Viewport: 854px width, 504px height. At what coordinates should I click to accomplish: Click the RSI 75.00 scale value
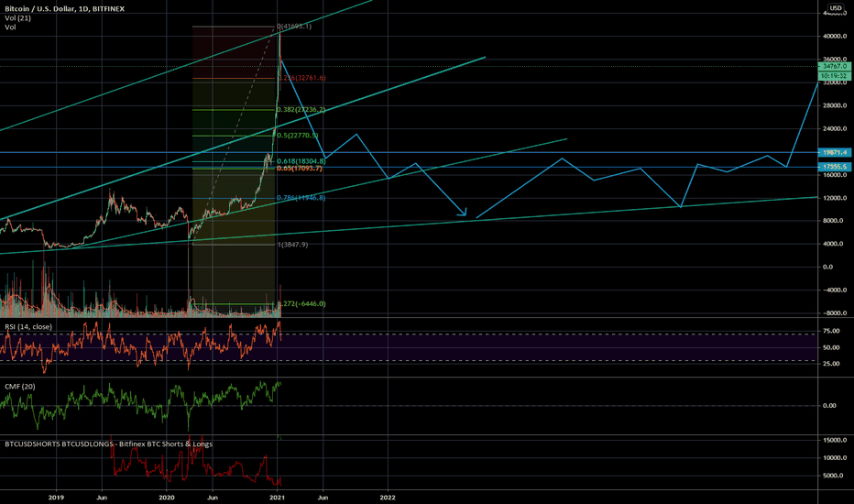[x=831, y=332]
